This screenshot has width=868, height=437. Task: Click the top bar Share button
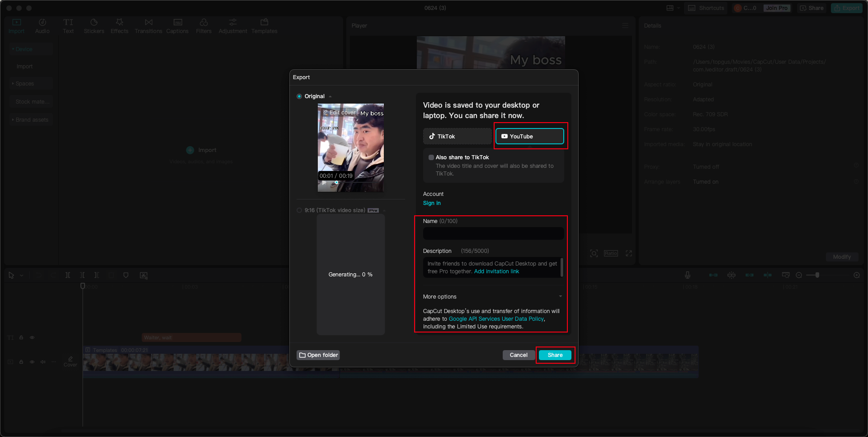click(811, 8)
